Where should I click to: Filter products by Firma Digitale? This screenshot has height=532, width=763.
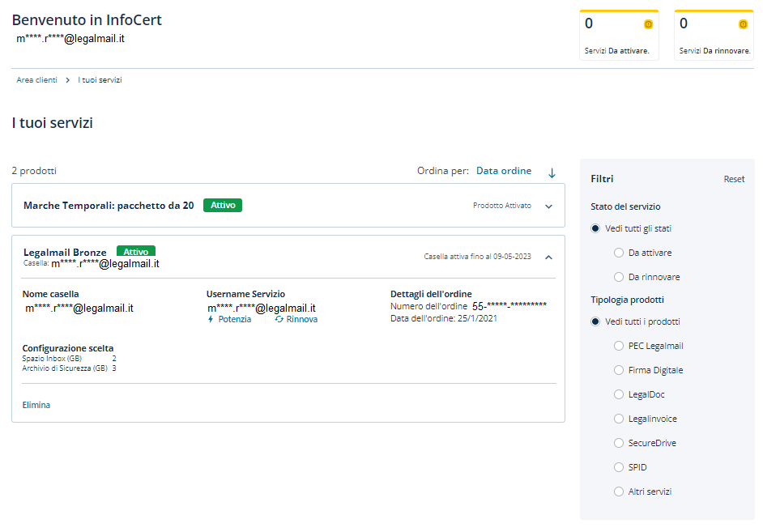(619, 370)
